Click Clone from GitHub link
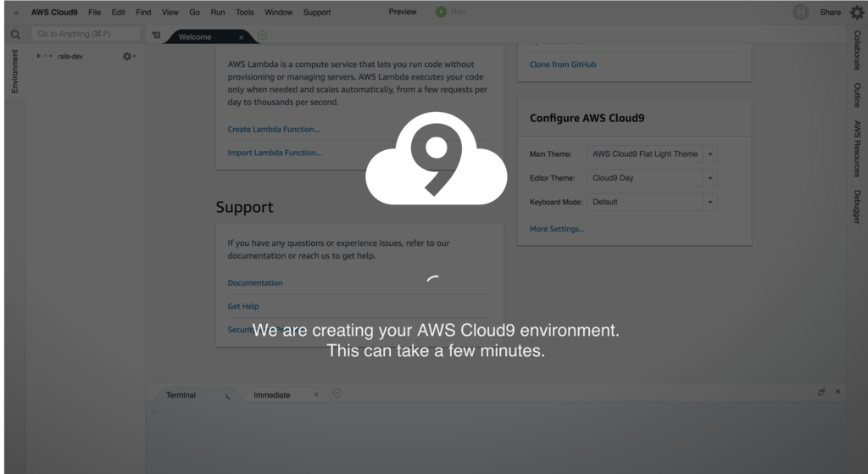 [563, 64]
